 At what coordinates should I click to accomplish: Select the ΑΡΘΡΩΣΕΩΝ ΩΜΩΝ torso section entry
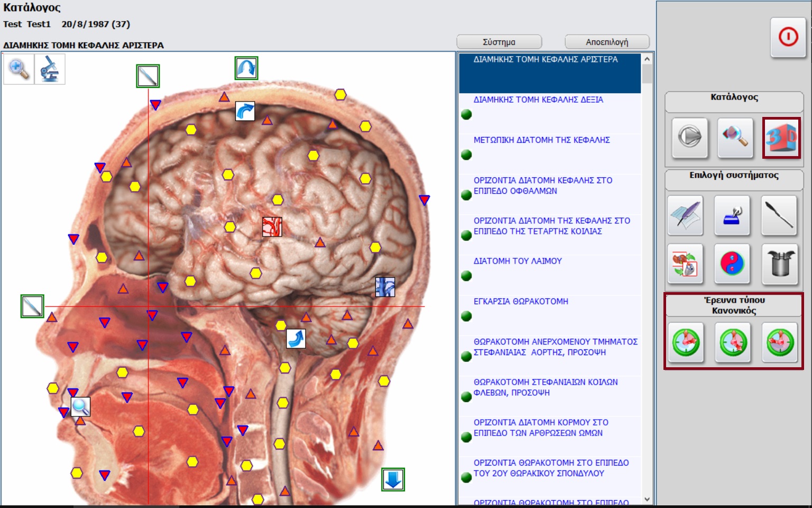click(550, 436)
